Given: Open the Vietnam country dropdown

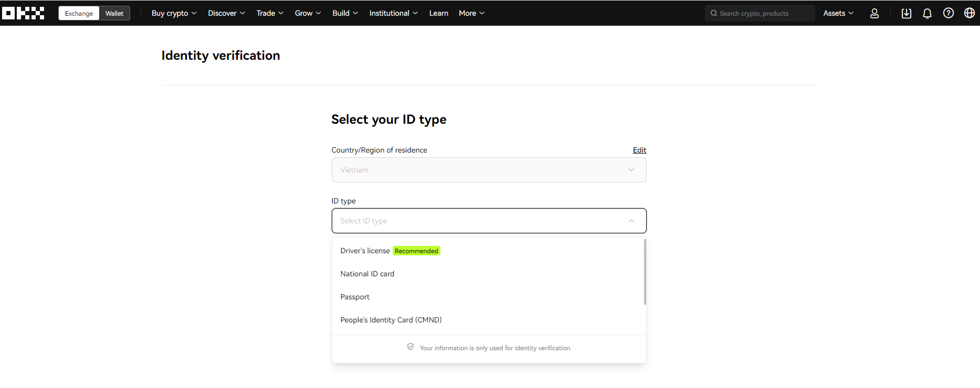Looking at the screenshot, I should coord(489,170).
